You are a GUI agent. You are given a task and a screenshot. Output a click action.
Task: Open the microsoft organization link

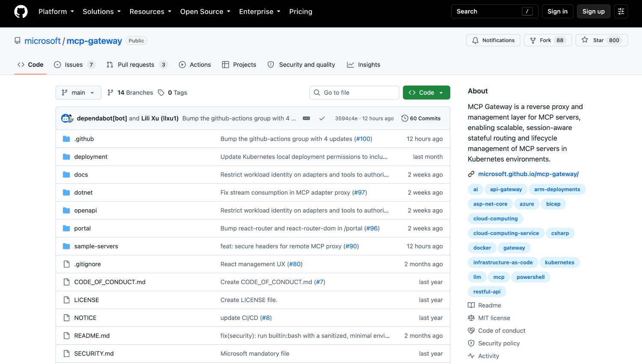(x=42, y=41)
